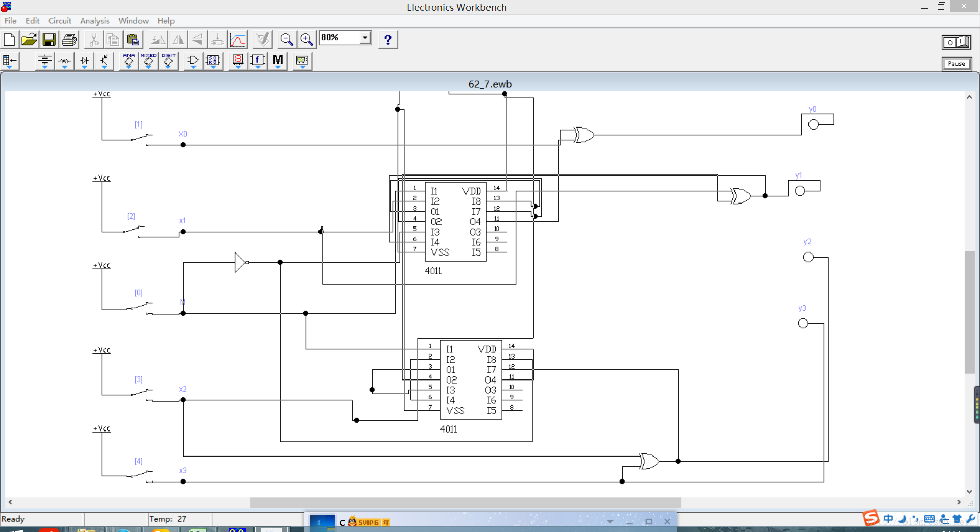Open the Logic Gates parts bin

coord(193,61)
